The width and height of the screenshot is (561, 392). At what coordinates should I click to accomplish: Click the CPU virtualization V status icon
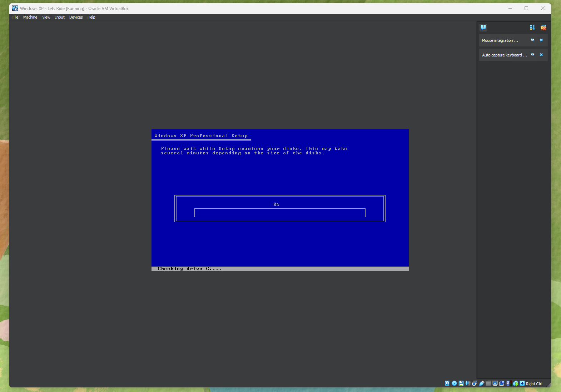coord(509,383)
